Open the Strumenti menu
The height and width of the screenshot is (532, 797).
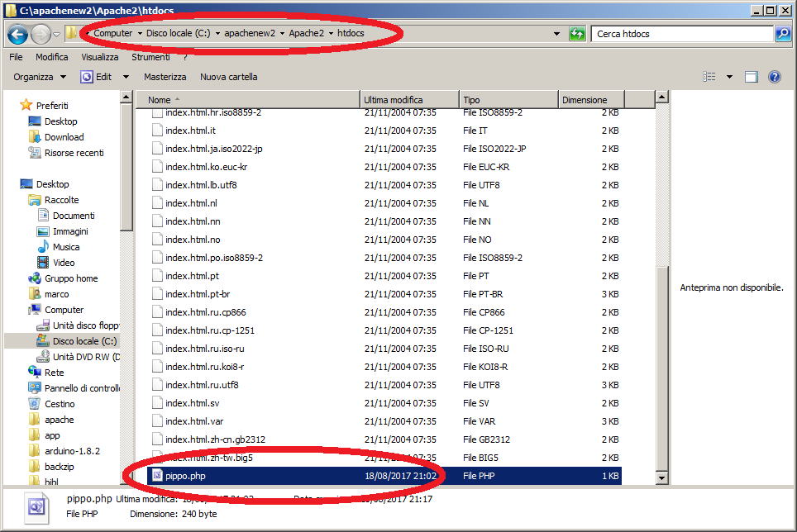(x=150, y=57)
